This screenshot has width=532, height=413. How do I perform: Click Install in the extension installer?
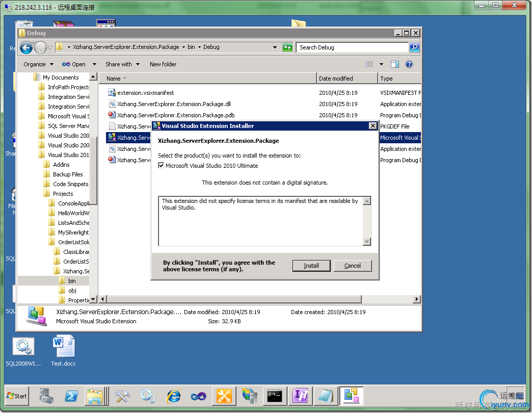coord(311,266)
